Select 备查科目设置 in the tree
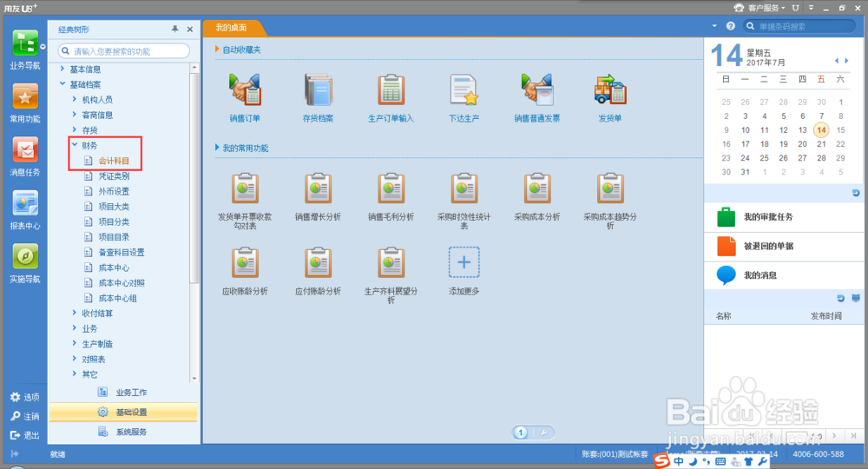868x469 pixels. [x=122, y=253]
